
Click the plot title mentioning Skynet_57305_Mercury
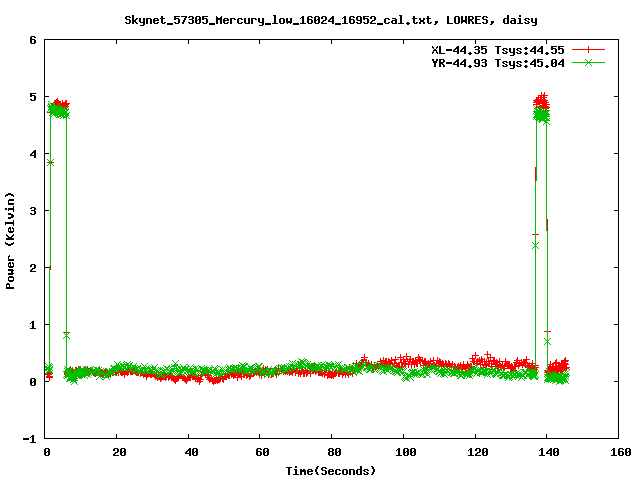pyautogui.click(x=331, y=20)
